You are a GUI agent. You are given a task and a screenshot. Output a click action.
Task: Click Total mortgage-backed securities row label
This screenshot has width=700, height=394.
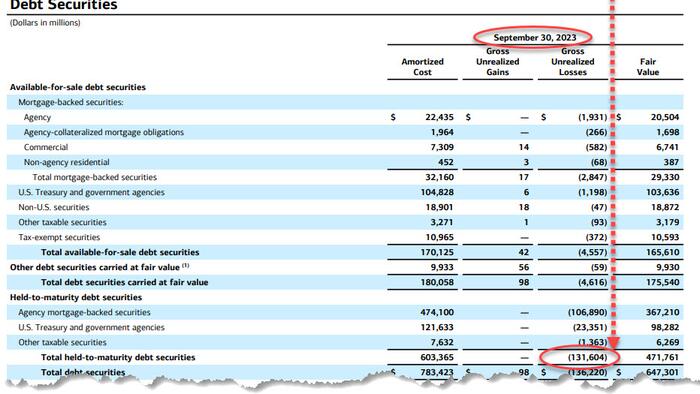click(94, 177)
